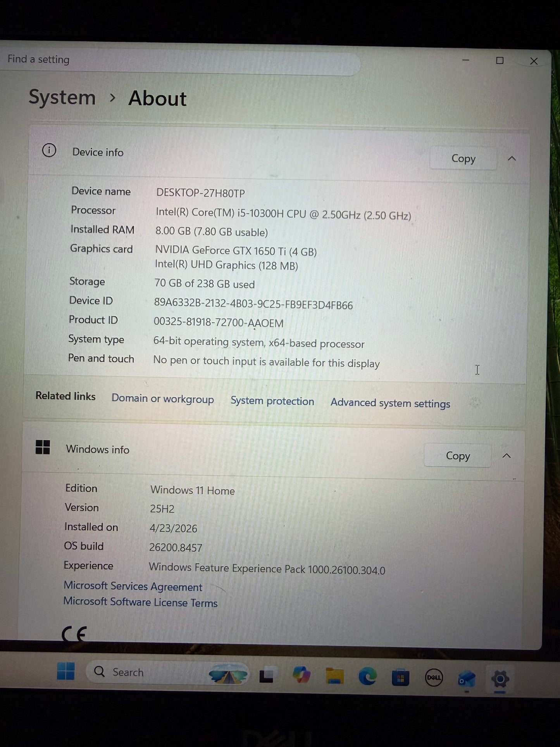Launch Microsoft Edge from the taskbar

tap(367, 677)
